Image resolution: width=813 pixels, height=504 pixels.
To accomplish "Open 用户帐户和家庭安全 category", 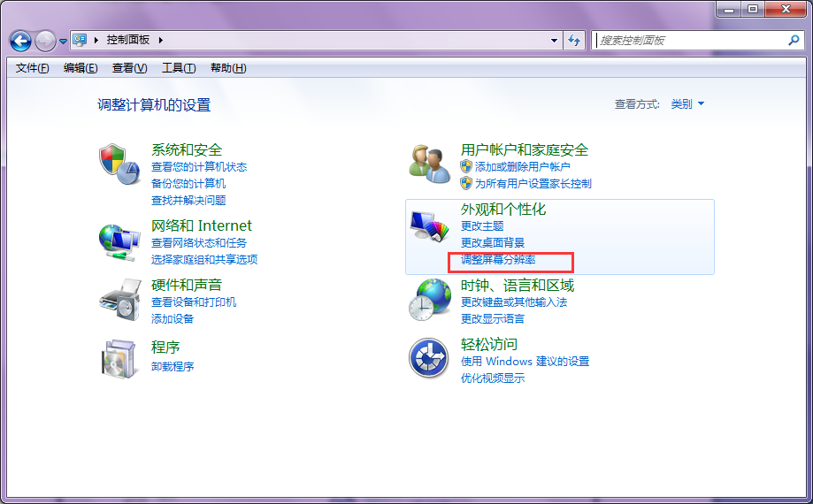I will click(x=525, y=149).
